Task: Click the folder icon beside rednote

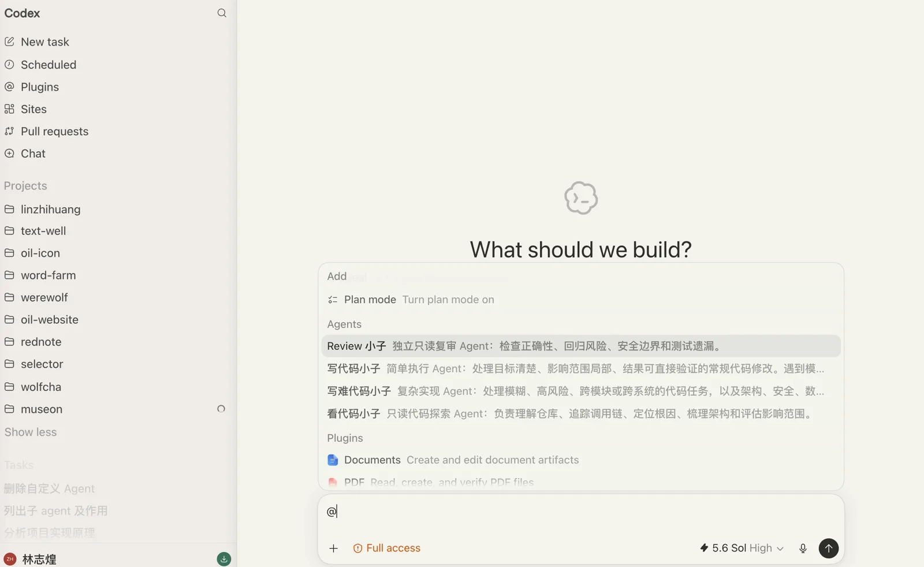Action: point(9,342)
